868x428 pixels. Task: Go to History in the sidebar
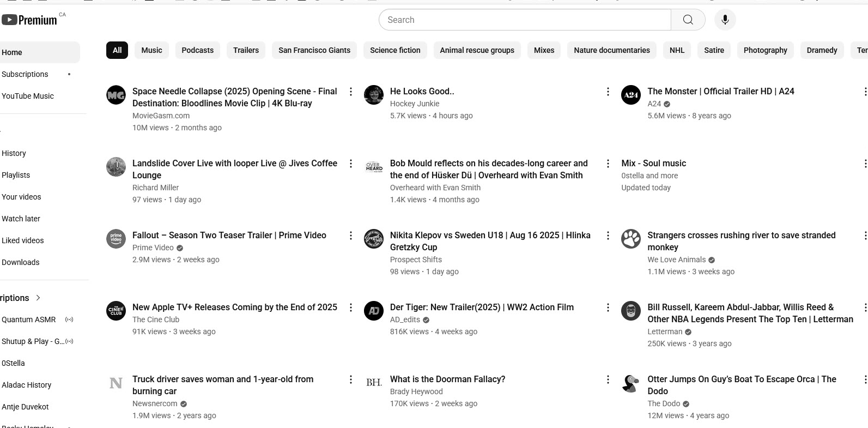click(14, 153)
